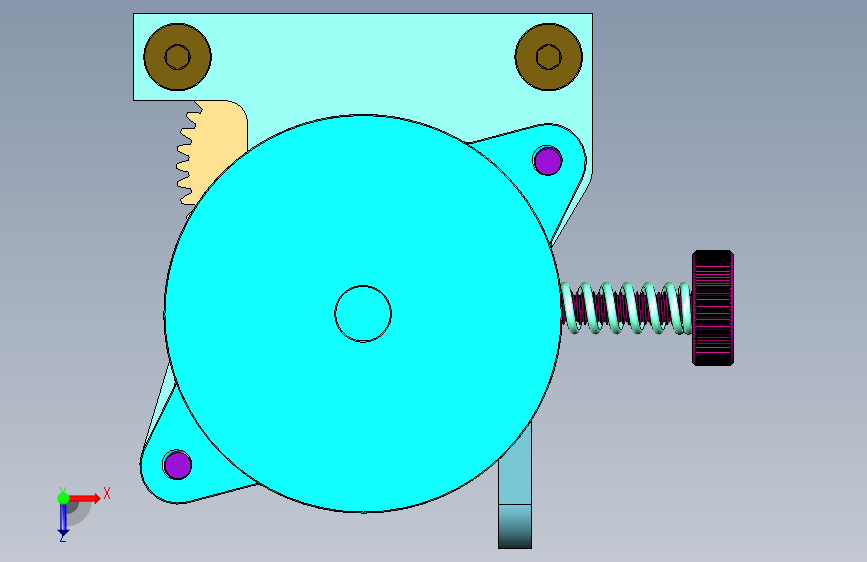Click the green Y axis origin dot

(63, 498)
